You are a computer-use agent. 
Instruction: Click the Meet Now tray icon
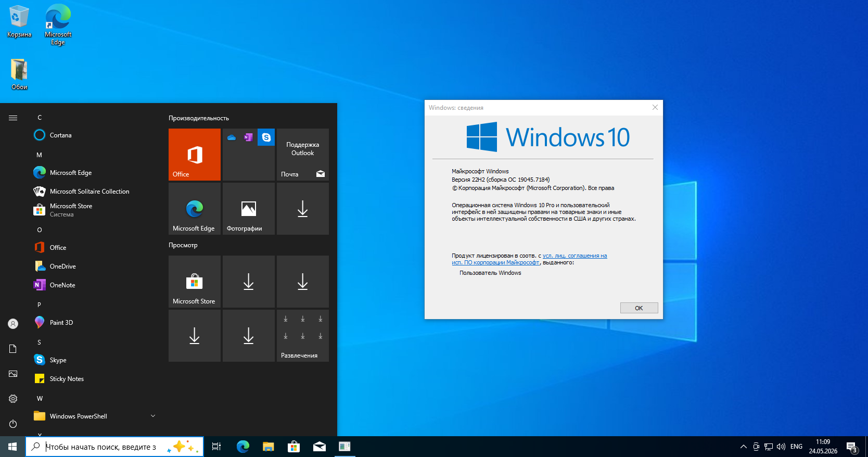point(756,447)
